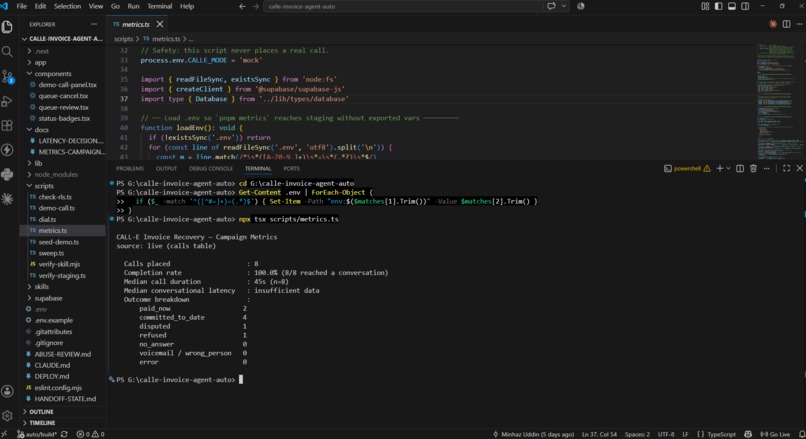Image resolution: width=806 pixels, height=439 pixels.
Task: Open the Manage gear icon
Action: tap(7, 415)
